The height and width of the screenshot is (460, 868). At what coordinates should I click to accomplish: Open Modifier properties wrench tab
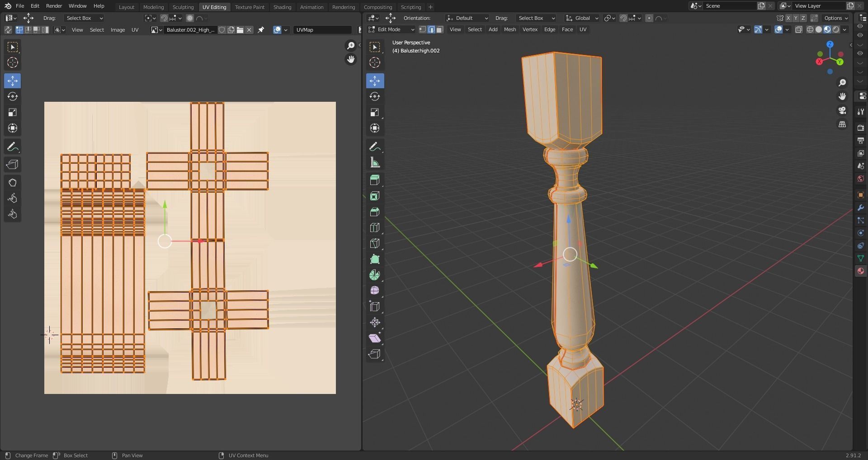(x=860, y=208)
